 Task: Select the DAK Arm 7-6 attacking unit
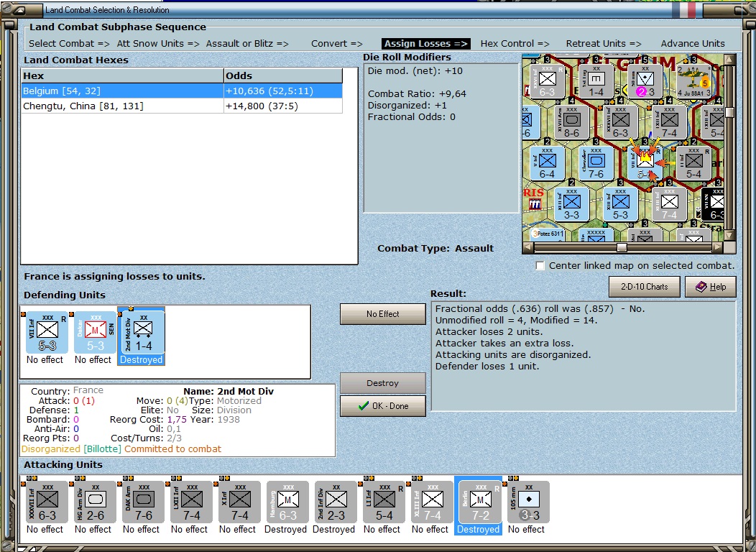[x=143, y=502]
